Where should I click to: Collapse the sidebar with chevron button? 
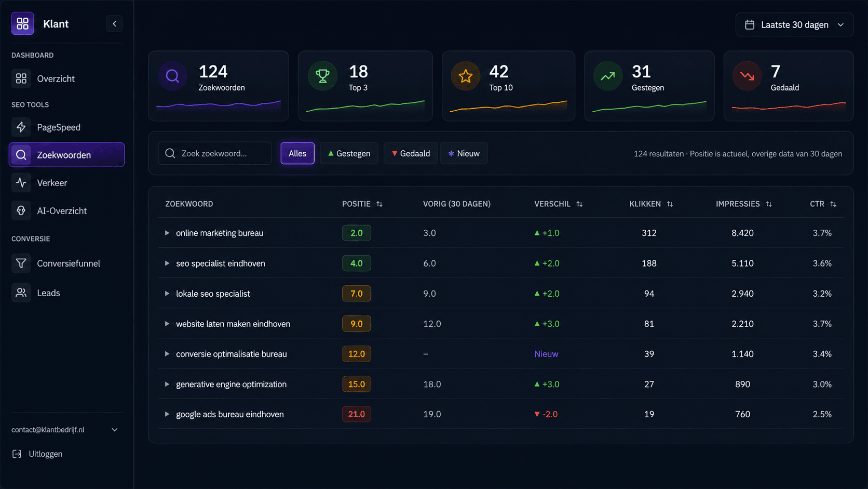pyautogui.click(x=114, y=23)
